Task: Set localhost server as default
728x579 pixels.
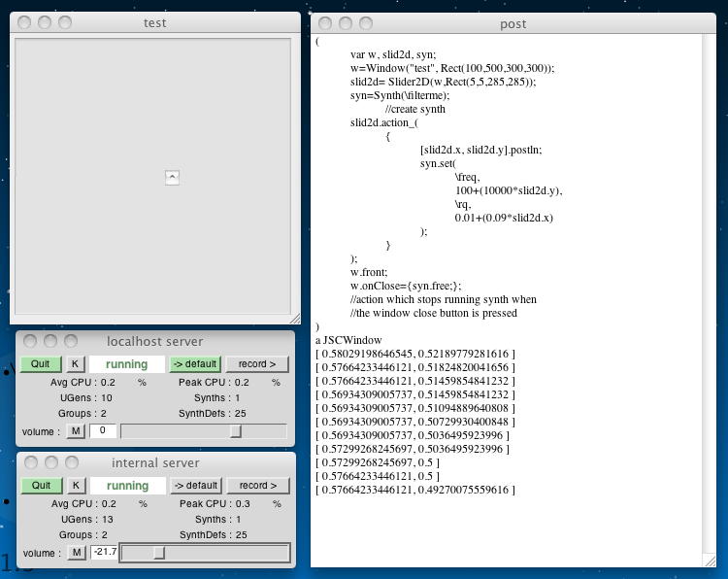Action: pos(195,364)
